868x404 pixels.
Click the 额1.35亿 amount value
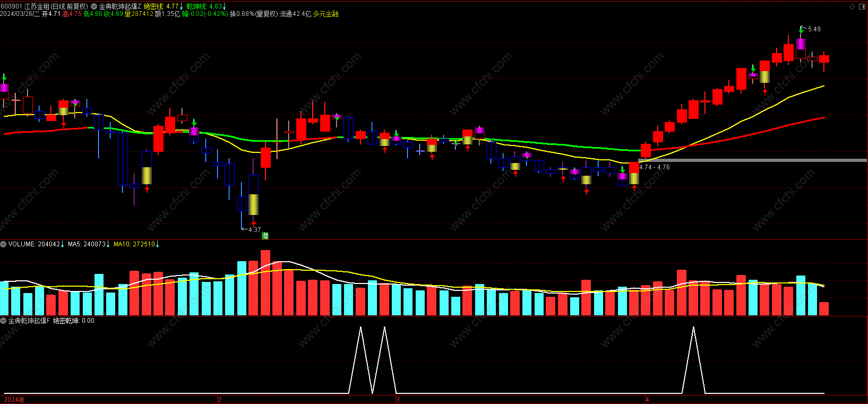pos(168,14)
